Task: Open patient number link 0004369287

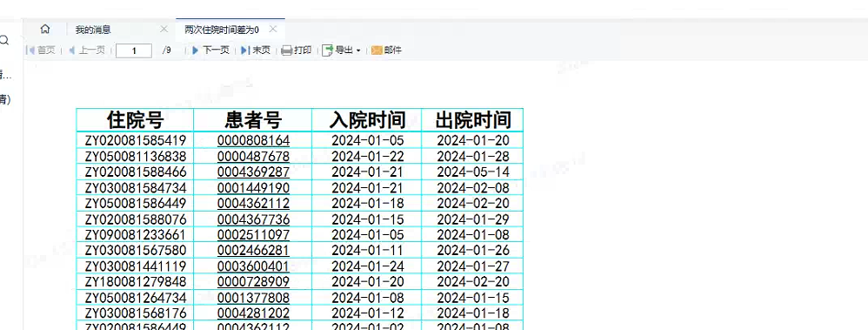Action: point(254,172)
